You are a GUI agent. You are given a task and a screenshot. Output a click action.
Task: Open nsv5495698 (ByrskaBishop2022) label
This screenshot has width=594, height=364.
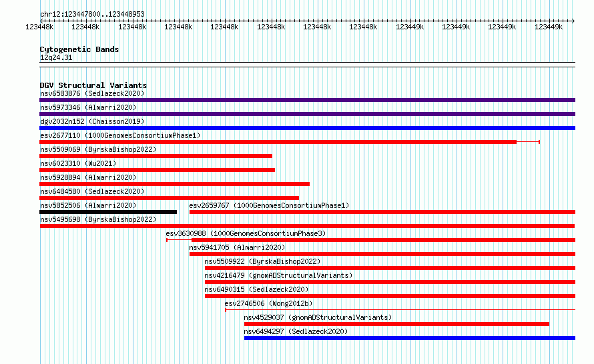[98, 219]
